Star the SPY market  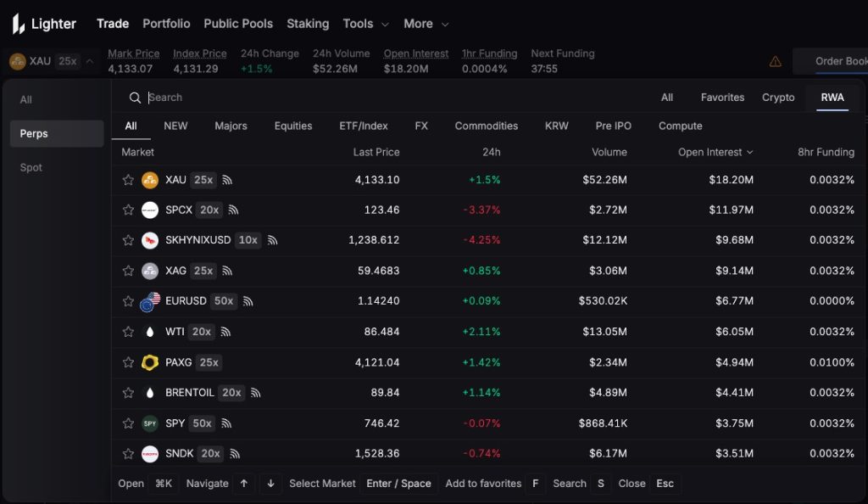[x=128, y=423]
